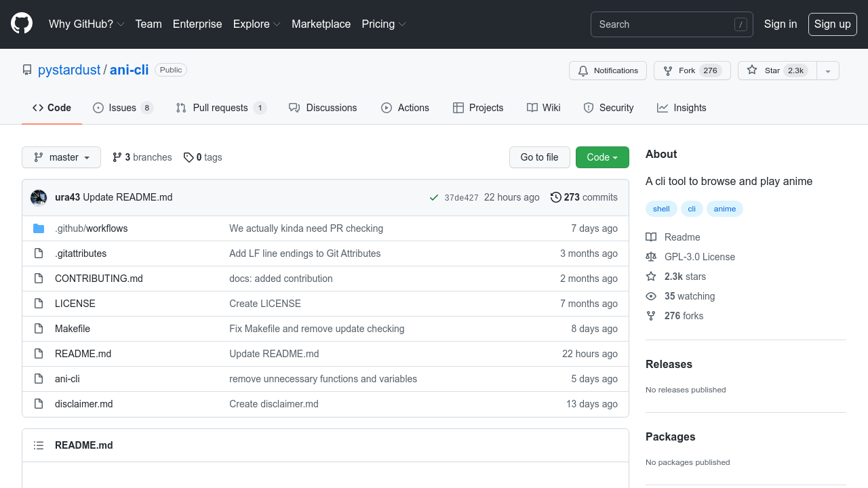868x488 pixels.
Task: Open the Wiki tab
Action: point(544,108)
